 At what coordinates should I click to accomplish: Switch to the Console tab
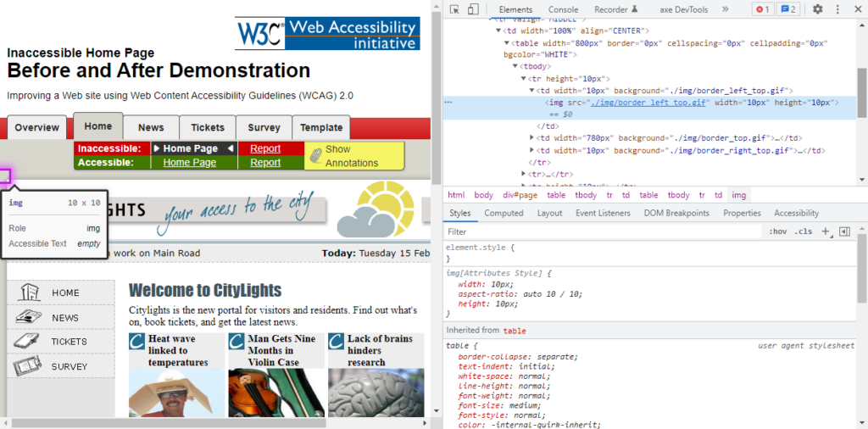pyautogui.click(x=563, y=9)
